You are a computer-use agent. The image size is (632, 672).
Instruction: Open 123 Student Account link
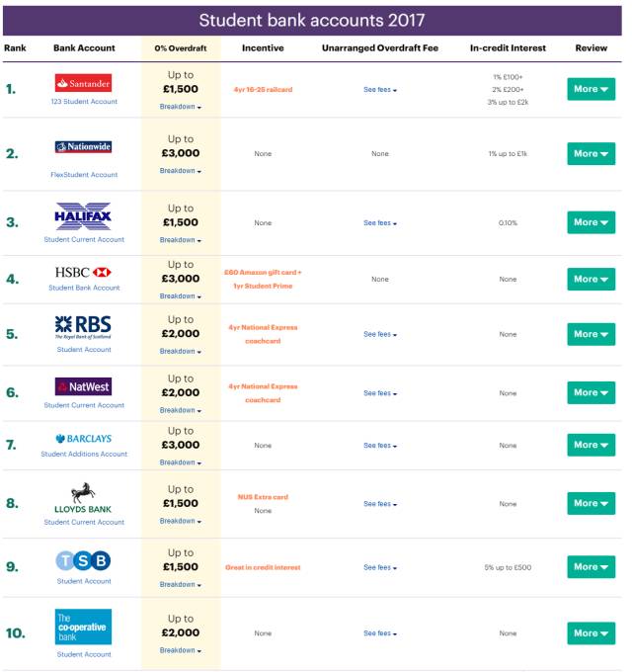(84, 102)
